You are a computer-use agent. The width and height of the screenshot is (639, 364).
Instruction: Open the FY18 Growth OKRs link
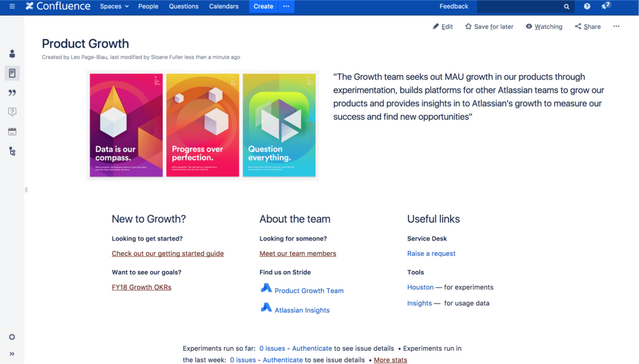pos(142,287)
